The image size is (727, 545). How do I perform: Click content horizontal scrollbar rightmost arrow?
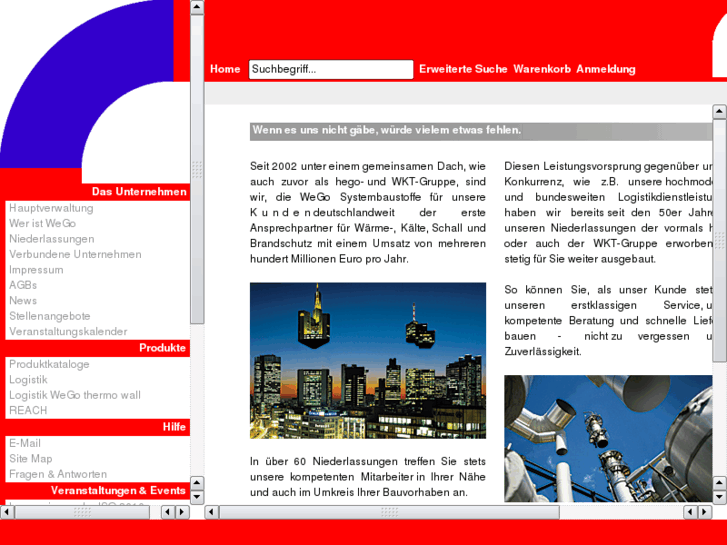tap(705, 512)
